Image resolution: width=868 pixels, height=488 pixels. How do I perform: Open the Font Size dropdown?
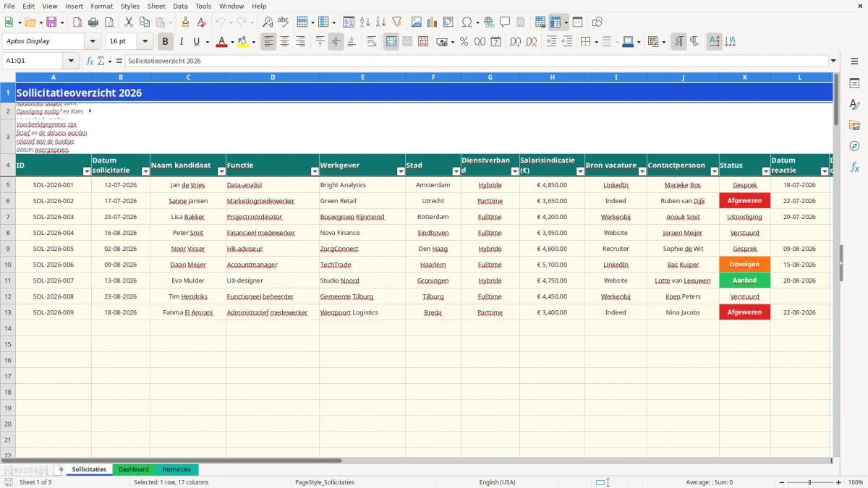(x=145, y=42)
